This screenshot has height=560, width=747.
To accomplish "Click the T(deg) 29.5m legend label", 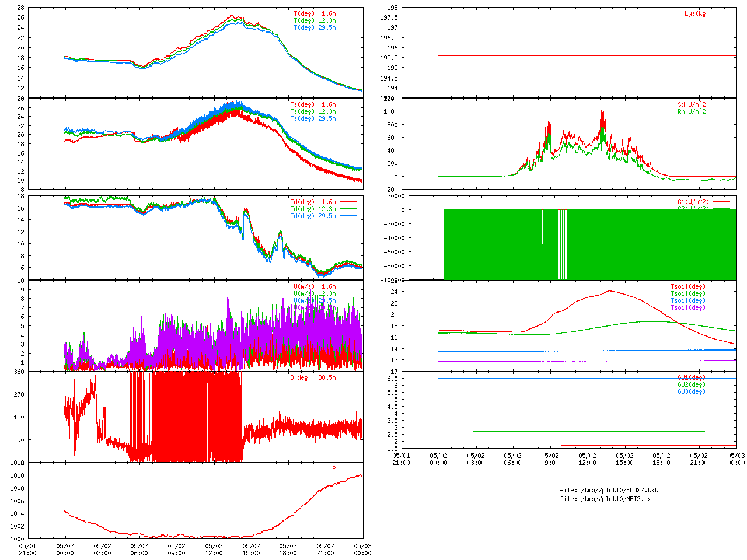I will tap(315, 27).
